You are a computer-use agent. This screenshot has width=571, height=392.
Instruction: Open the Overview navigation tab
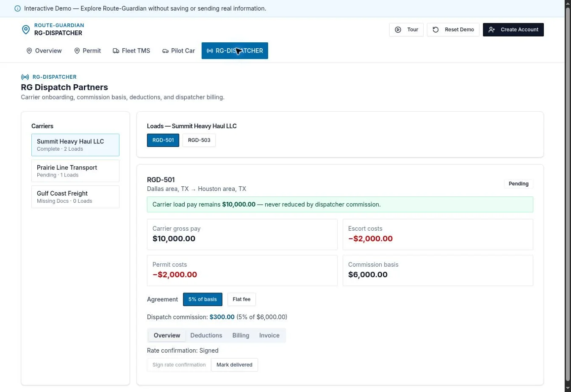(44, 51)
